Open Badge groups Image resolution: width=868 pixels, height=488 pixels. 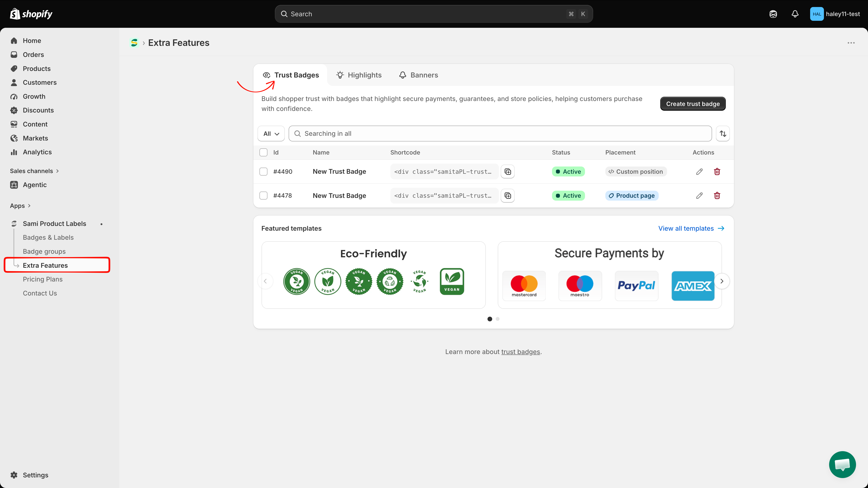click(44, 251)
